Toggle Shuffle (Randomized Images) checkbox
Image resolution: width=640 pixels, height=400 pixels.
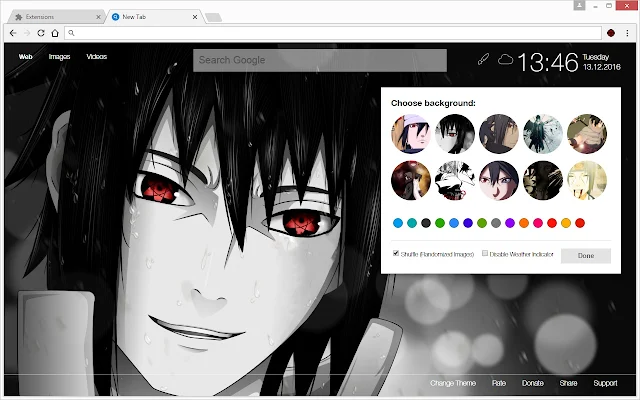point(396,253)
